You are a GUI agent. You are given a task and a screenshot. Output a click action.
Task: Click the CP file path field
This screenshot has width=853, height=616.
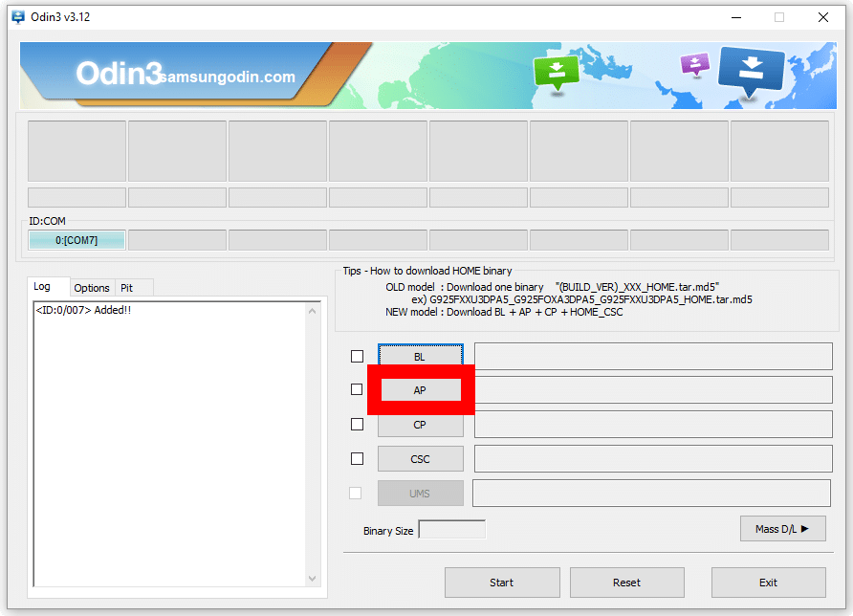(x=653, y=425)
